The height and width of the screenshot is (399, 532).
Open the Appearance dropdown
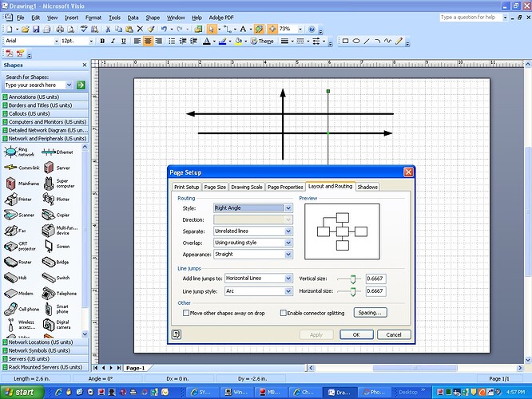tap(288, 255)
